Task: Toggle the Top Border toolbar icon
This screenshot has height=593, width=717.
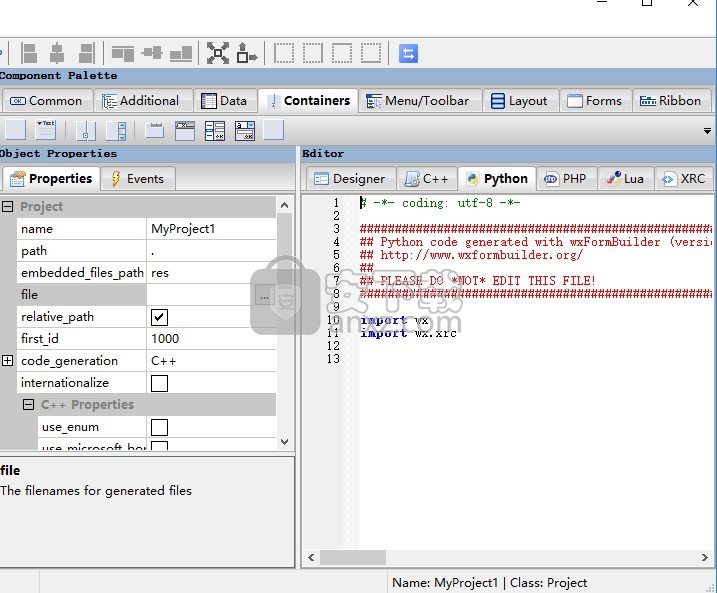Action: [x=342, y=53]
